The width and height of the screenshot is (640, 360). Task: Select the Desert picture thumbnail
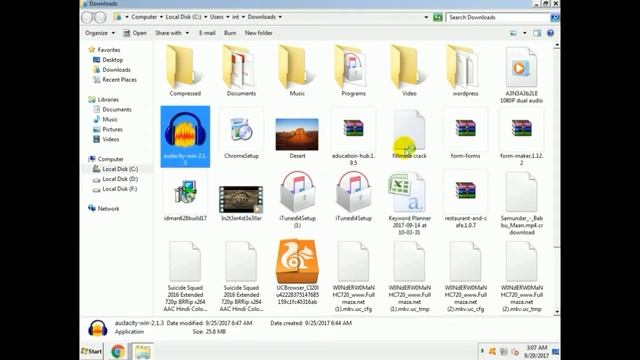(x=297, y=138)
